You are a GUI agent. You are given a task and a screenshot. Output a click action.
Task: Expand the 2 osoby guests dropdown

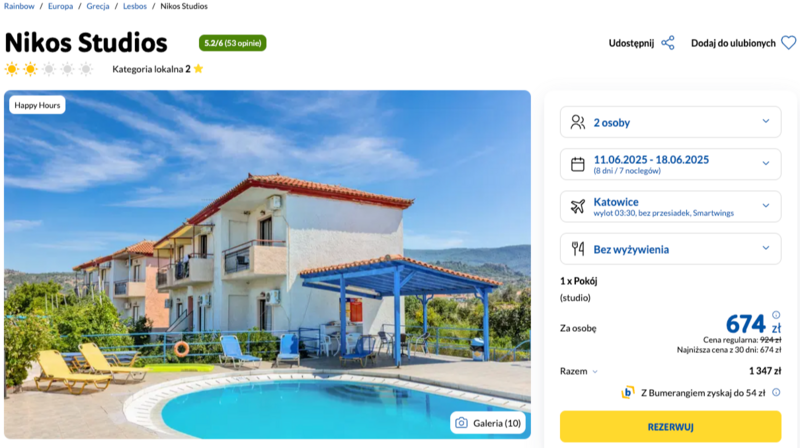670,122
